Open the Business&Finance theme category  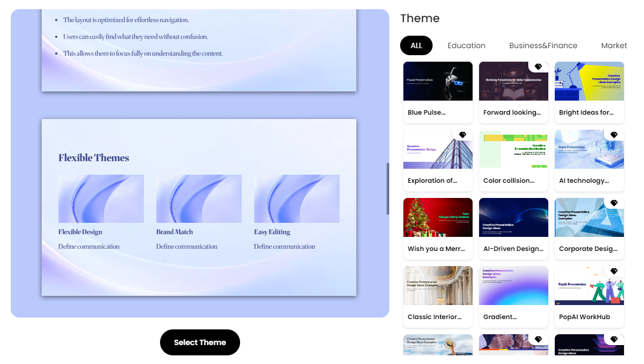tap(543, 45)
